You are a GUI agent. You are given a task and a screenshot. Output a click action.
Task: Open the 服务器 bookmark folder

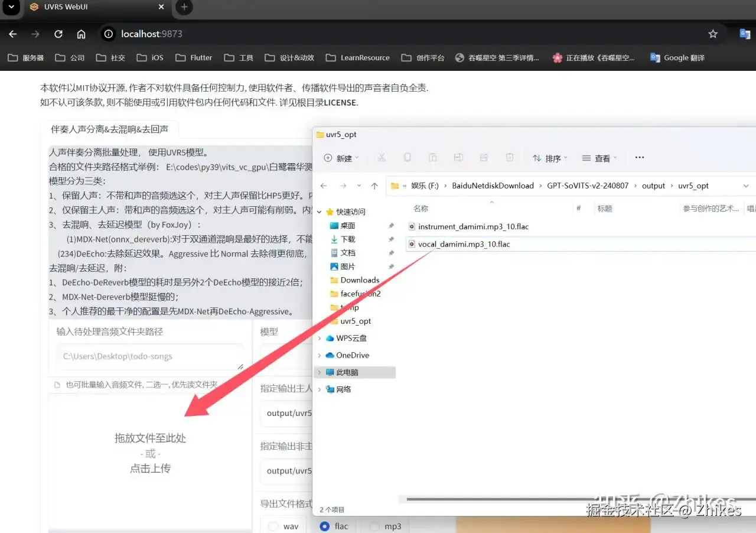pyautogui.click(x=26, y=58)
